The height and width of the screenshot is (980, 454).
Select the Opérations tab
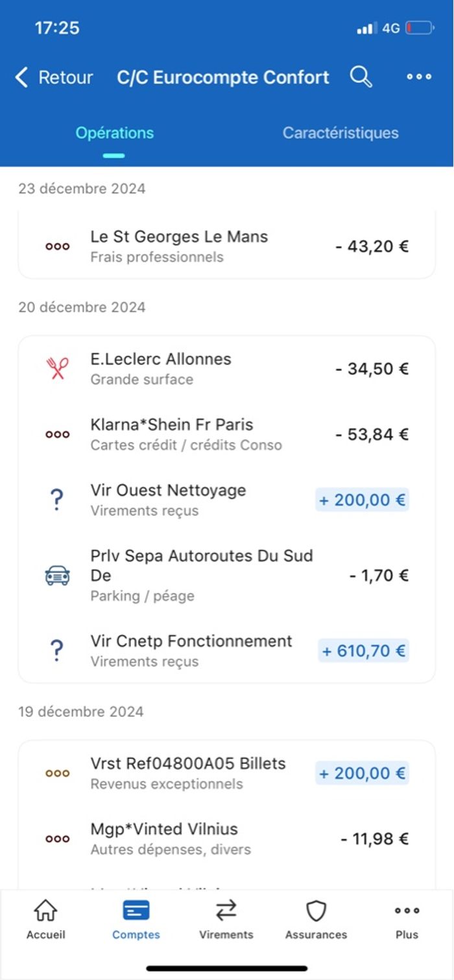[115, 133]
